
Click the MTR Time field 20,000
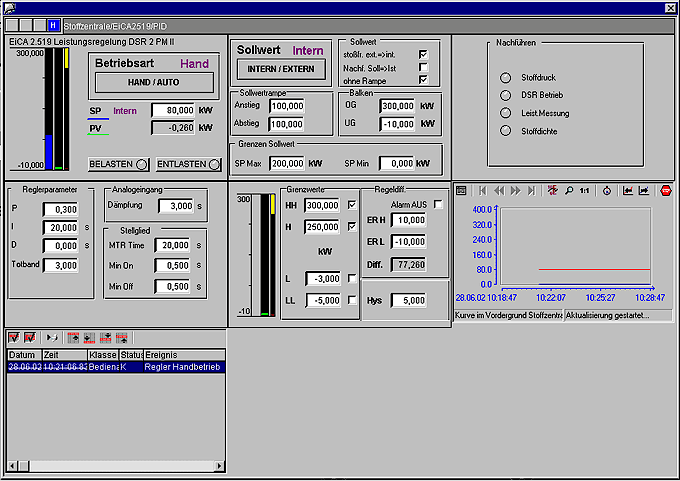[173, 245]
